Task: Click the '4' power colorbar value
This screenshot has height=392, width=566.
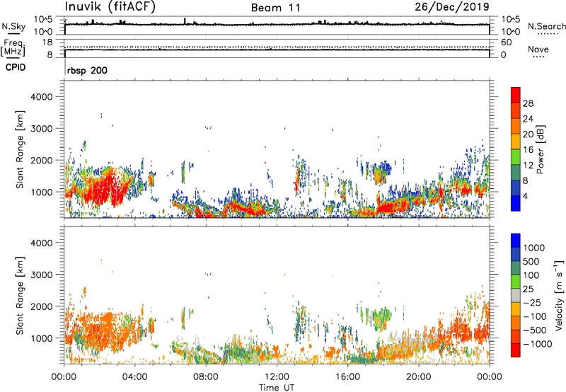Action: [525, 197]
